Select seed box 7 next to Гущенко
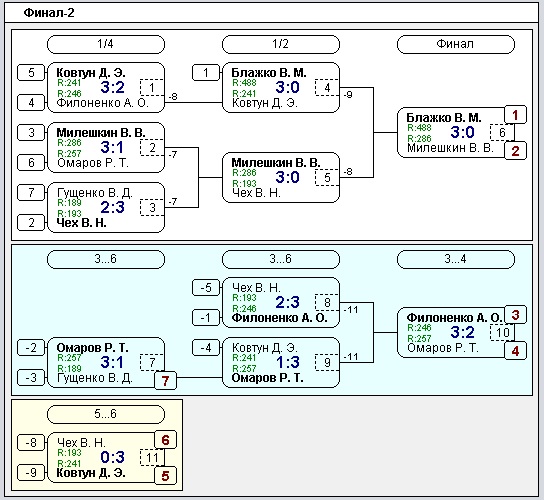The width and height of the screenshot is (544, 500). 31,193
